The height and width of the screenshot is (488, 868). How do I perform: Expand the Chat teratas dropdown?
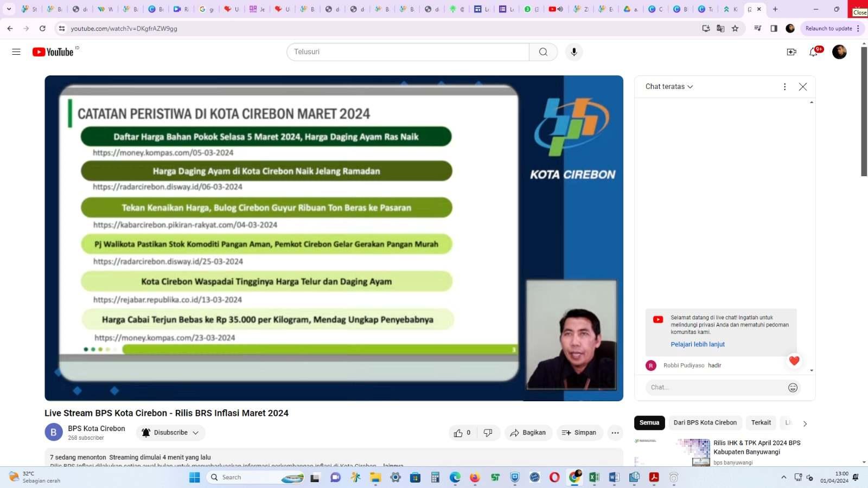point(669,87)
